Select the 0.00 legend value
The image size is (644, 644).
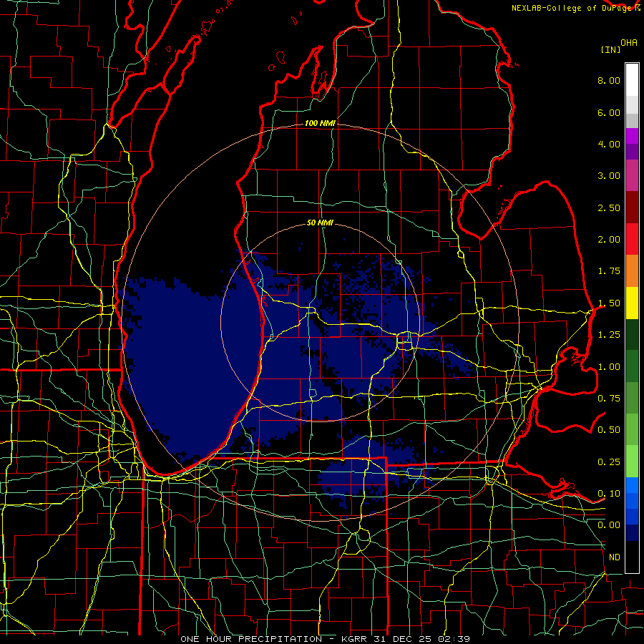coord(609,525)
